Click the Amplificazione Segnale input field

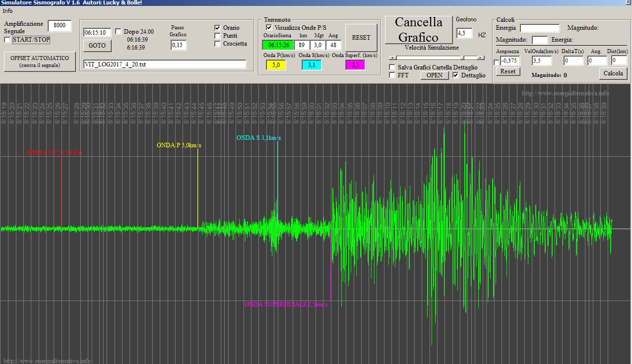(x=60, y=26)
